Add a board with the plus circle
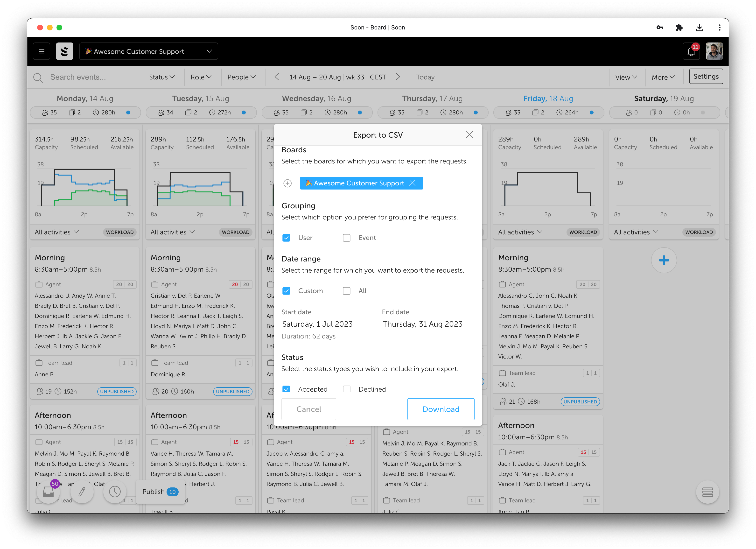Image resolution: width=756 pixels, height=549 pixels. [287, 183]
